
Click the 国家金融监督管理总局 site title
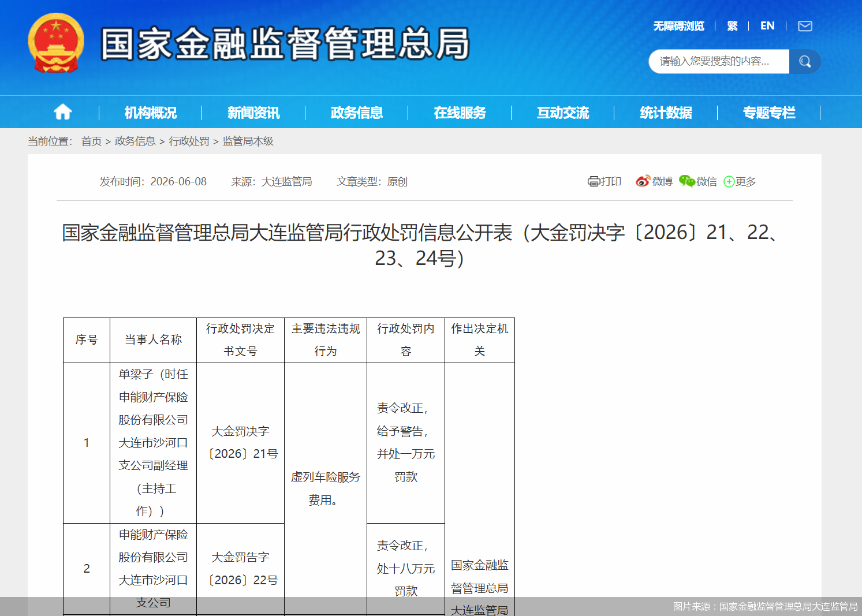pos(285,44)
